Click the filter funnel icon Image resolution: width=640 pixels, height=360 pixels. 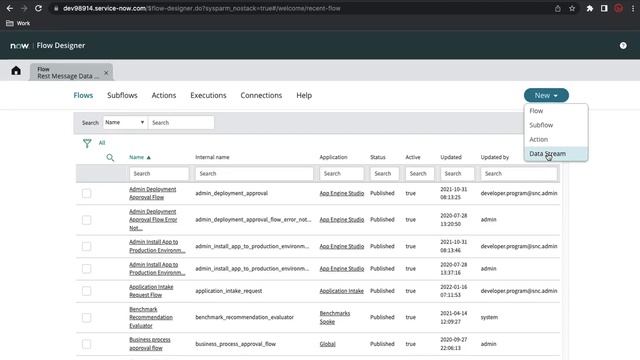pos(87,143)
